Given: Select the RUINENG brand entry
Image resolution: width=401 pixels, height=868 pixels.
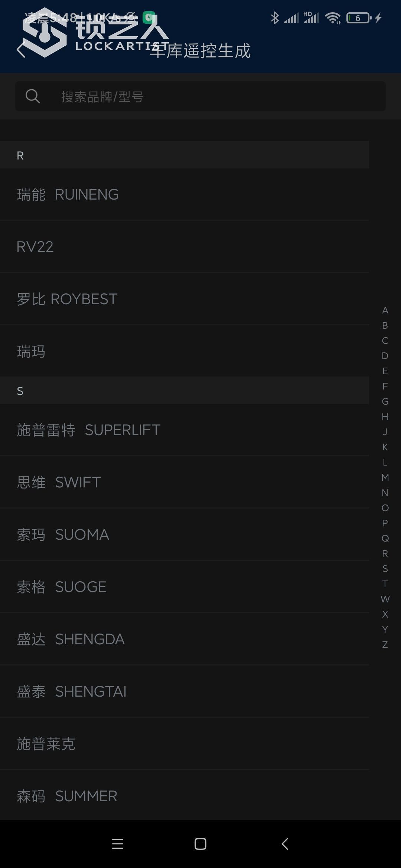Looking at the screenshot, I should (185, 194).
